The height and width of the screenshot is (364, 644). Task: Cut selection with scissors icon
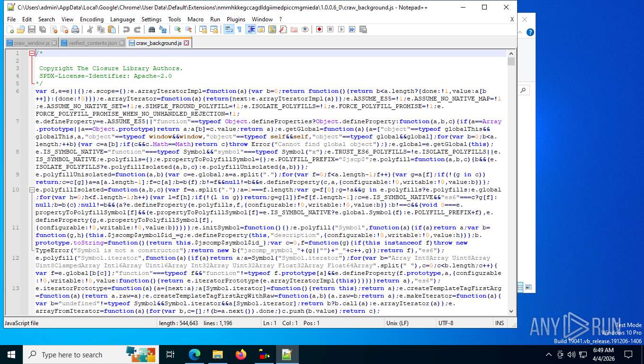tap(89, 29)
